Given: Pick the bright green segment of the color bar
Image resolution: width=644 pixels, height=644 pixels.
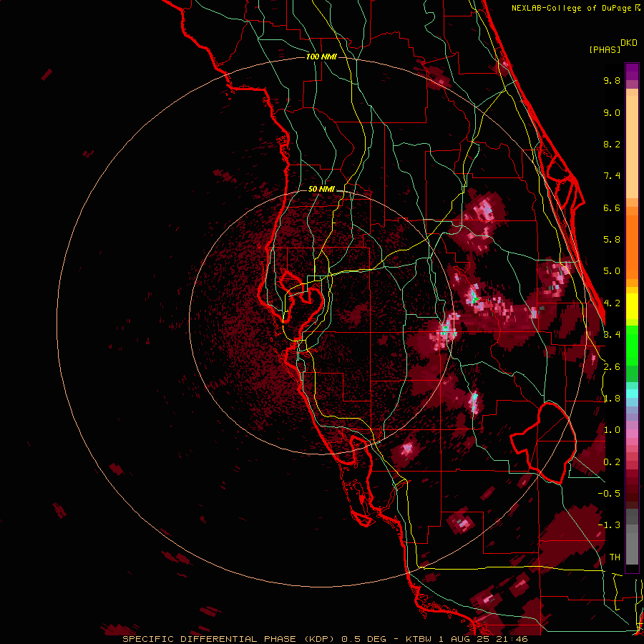Looking at the screenshot, I should [632, 346].
